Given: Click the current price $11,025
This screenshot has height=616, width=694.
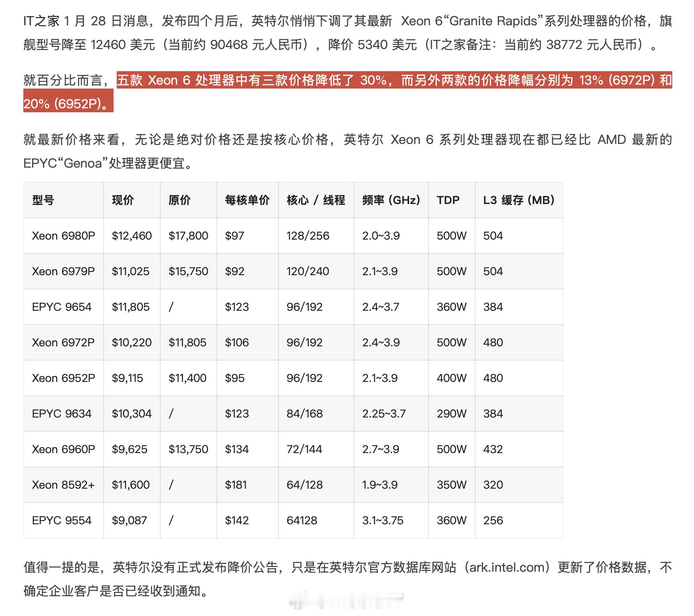Looking at the screenshot, I should (x=131, y=271).
